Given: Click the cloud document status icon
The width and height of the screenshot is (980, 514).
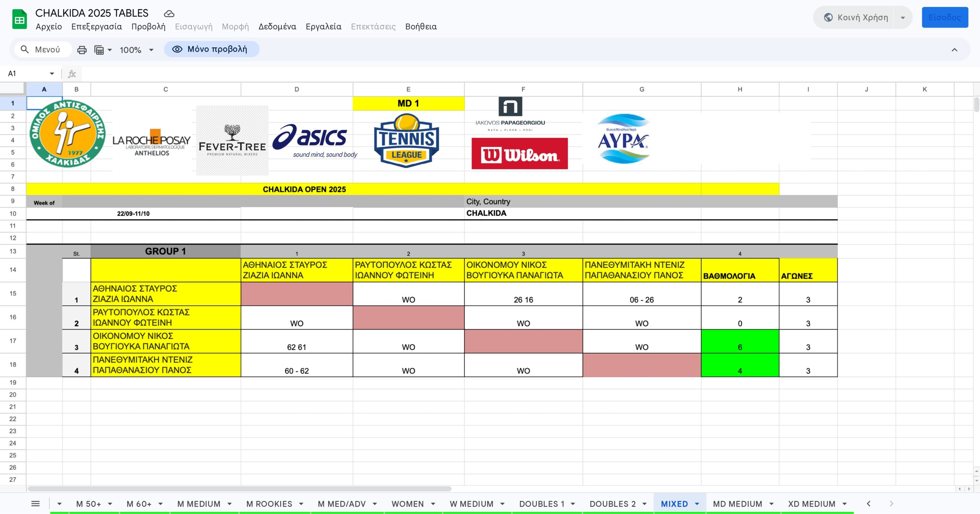Looking at the screenshot, I should [x=169, y=14].
